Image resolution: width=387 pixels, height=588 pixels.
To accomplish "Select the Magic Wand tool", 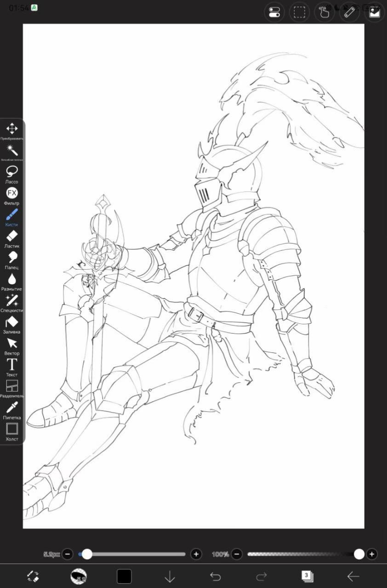I will (12, 152).
